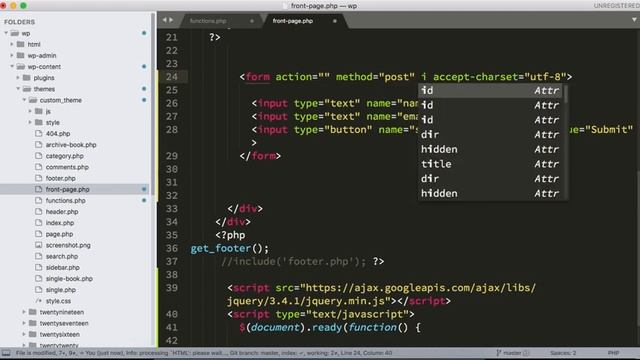The image size is (640, 360).
Task: Collapse the wp root folder
Action: (6, 33)
